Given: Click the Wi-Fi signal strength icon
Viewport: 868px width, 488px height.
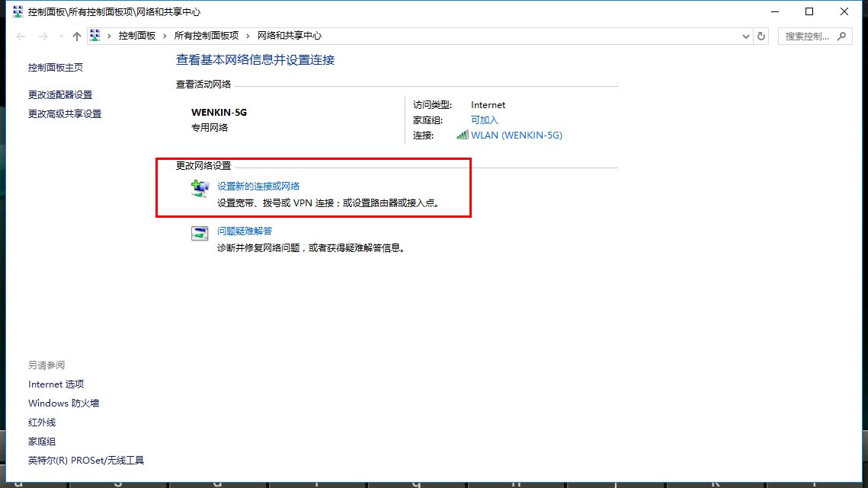Looking at the screenshot, I should pos(463,135).
